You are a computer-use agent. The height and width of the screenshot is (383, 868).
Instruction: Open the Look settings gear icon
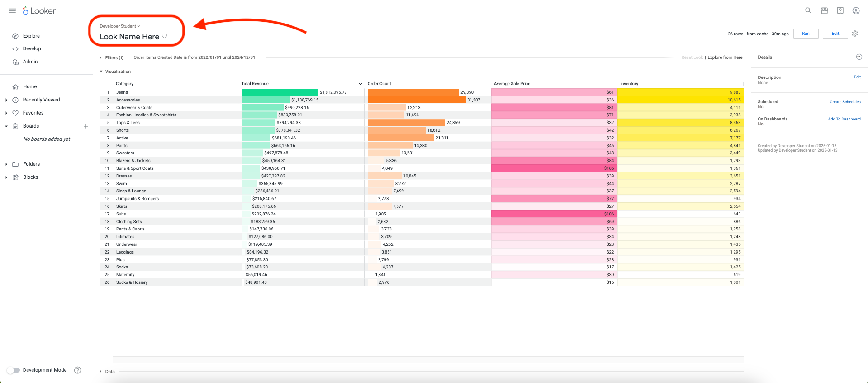(855, 34)
